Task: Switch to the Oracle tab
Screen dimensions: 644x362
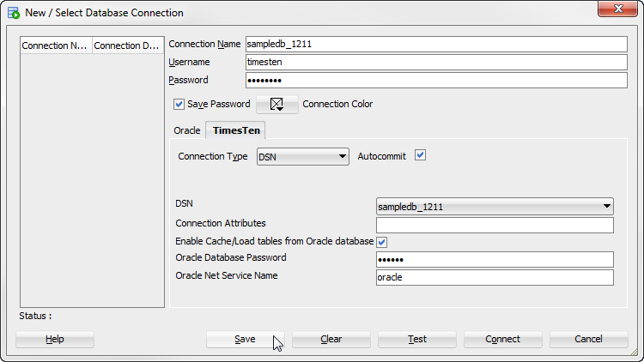Action: 187,130
